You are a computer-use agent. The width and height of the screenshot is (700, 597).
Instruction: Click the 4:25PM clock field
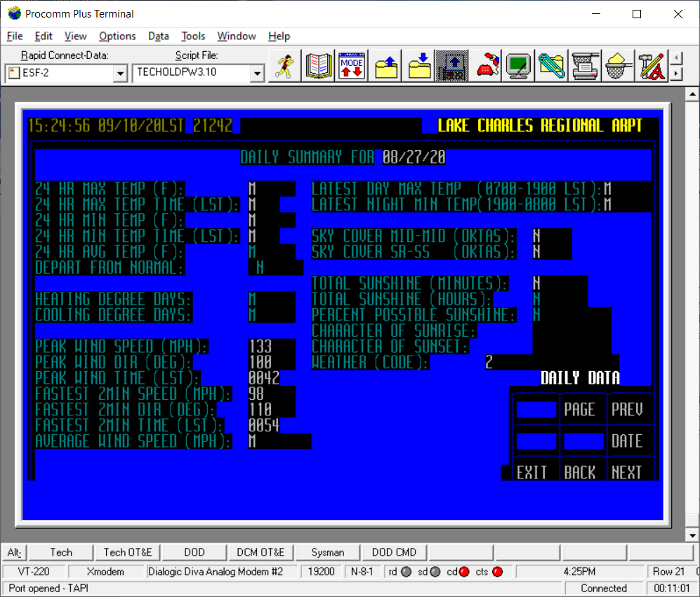click(579, 572)
